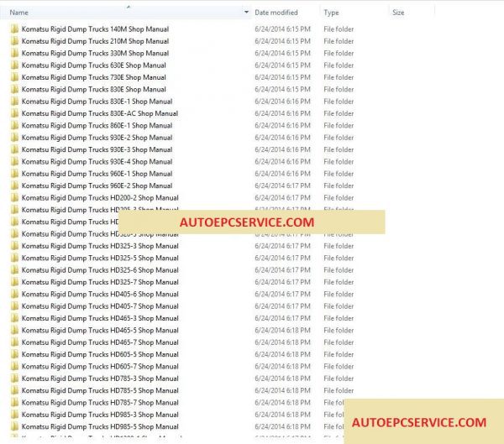The width and height of the screenshot is (504, 444).
Task: Sort by the Date modified column header
Action: click(276, 13)
